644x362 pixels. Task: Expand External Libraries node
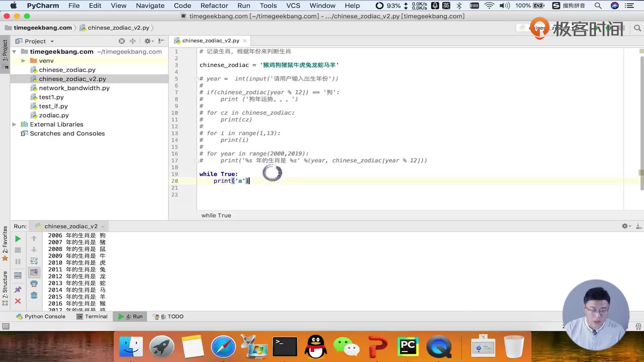(14, 124)
